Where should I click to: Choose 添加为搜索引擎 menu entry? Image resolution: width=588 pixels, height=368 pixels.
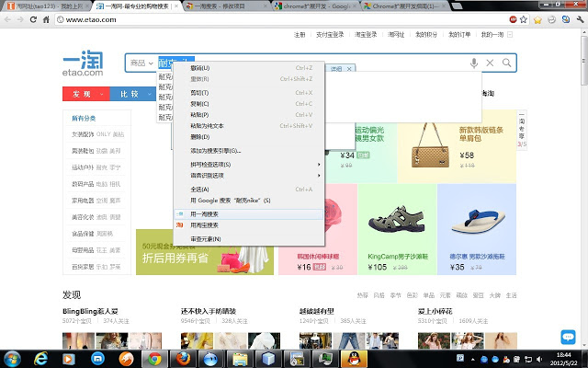[249, 151]
